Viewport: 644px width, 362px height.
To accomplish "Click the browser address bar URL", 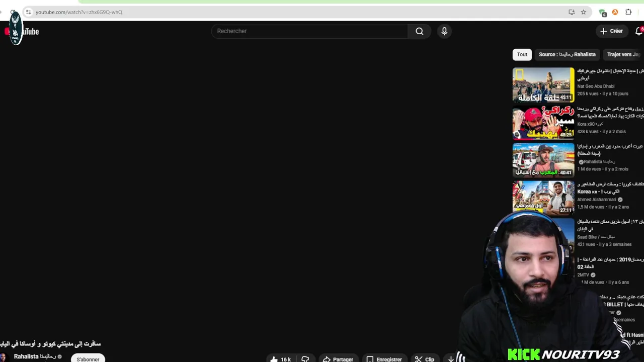I will [79, 12].
